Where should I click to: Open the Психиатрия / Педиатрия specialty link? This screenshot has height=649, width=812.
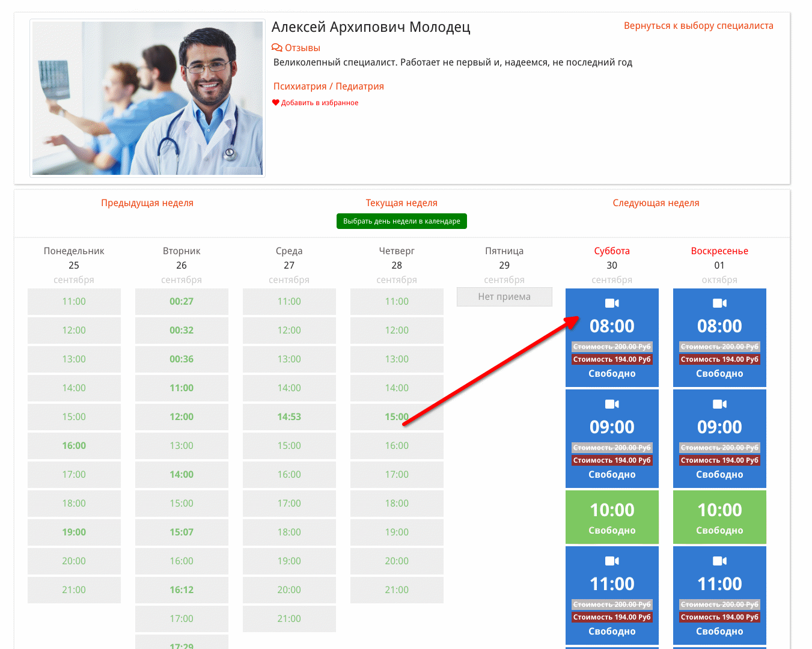pyautogui.click(x=329, y=87)
